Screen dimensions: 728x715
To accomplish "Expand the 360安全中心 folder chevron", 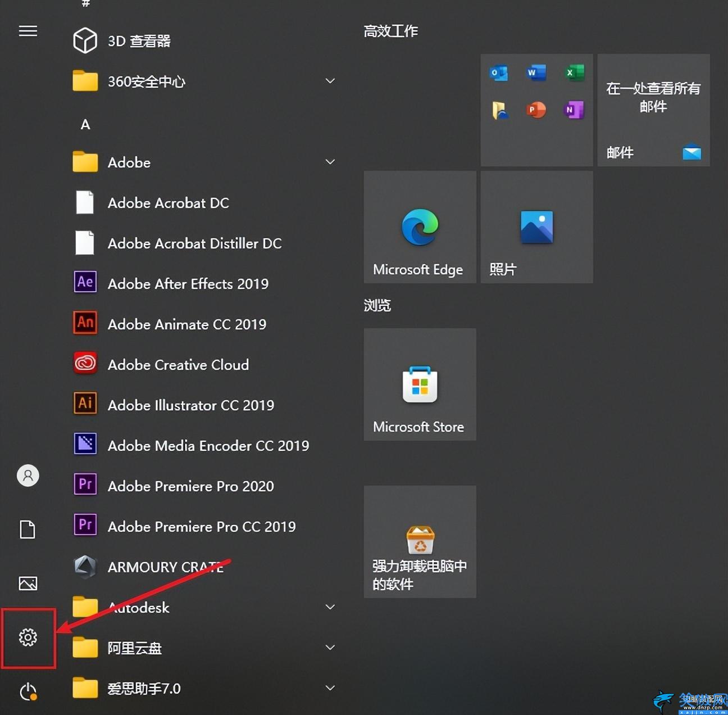I will pos(330,81).
